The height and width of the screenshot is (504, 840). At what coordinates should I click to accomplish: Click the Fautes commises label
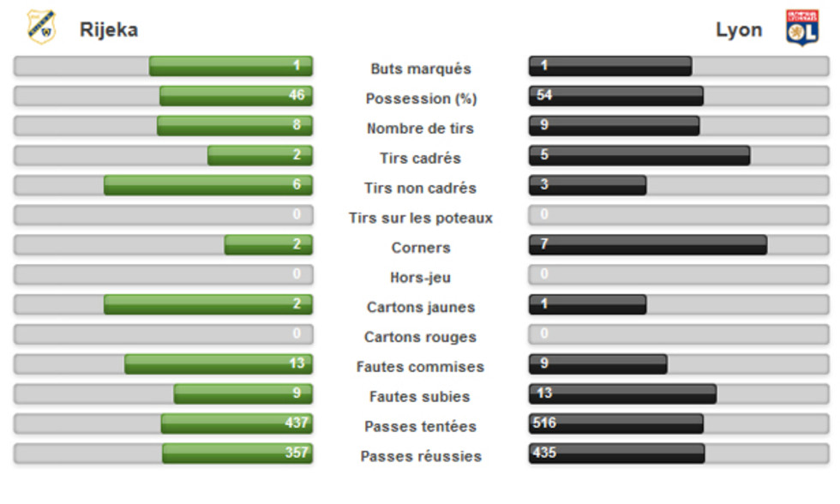pos(421,367)
